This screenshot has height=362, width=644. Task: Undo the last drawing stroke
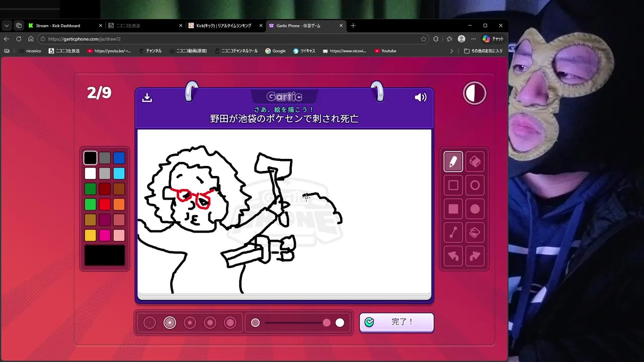(453, 256)
